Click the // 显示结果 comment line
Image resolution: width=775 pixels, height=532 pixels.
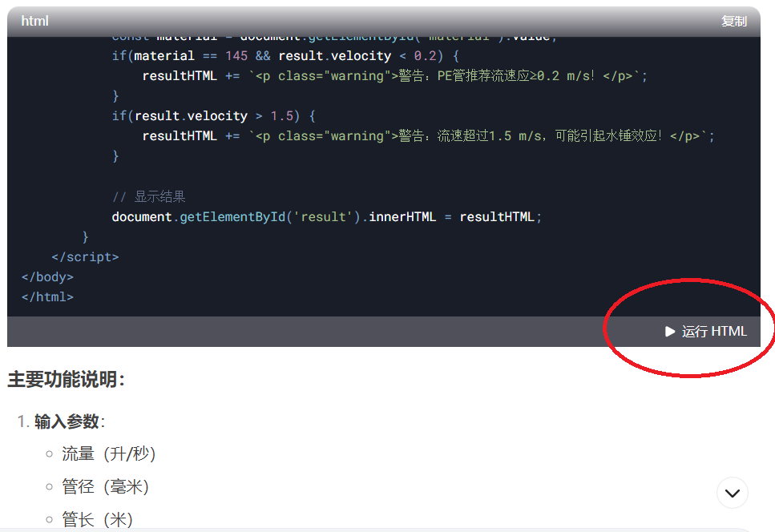[148, 196]
